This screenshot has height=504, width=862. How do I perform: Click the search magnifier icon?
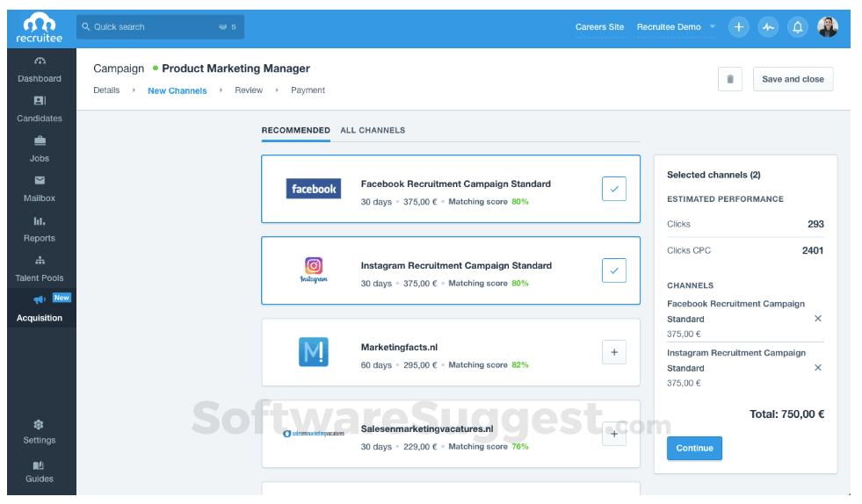(86, 26)
